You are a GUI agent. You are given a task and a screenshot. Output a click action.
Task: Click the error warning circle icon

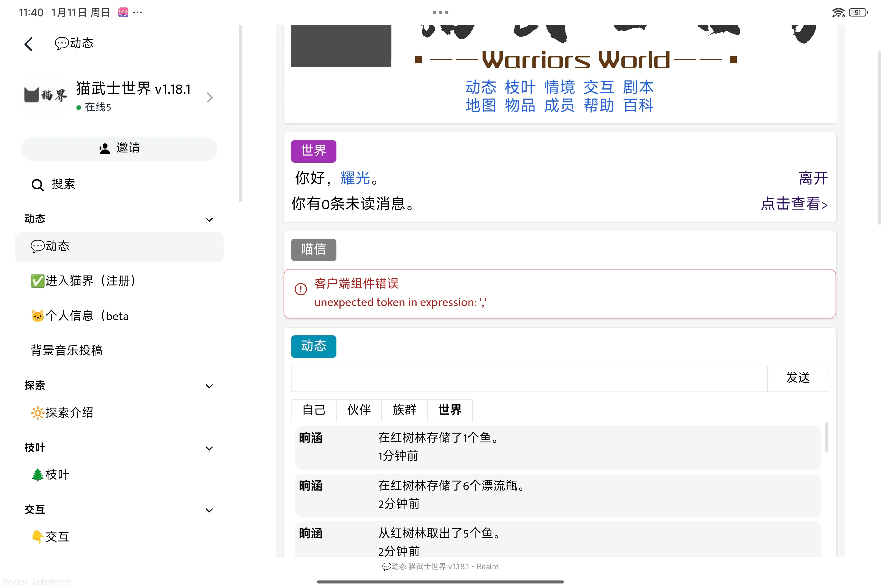[300, 289]
